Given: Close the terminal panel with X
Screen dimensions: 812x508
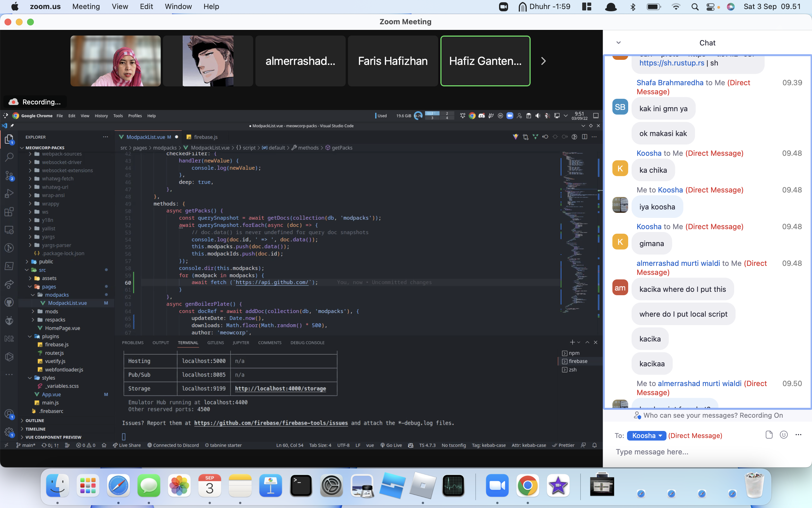Looking at the screenshot, I should click(595, 342).
